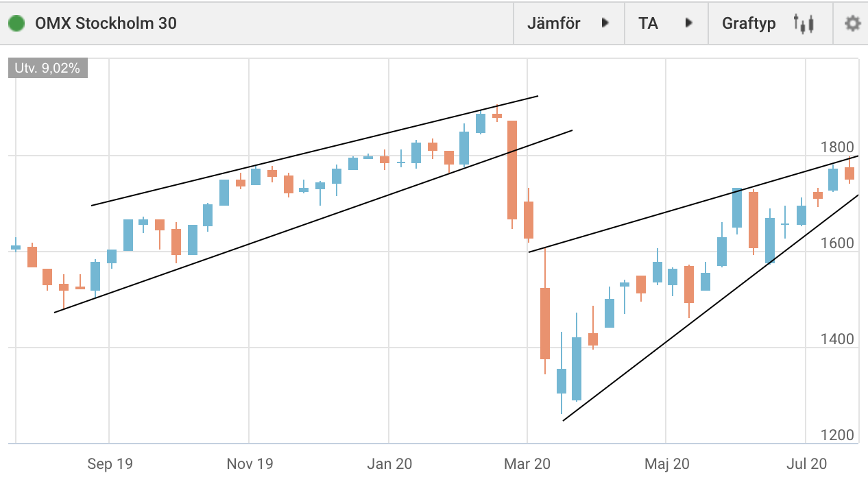Expand the Jämför arrow

pyautogui.click(x=605, y=23)
